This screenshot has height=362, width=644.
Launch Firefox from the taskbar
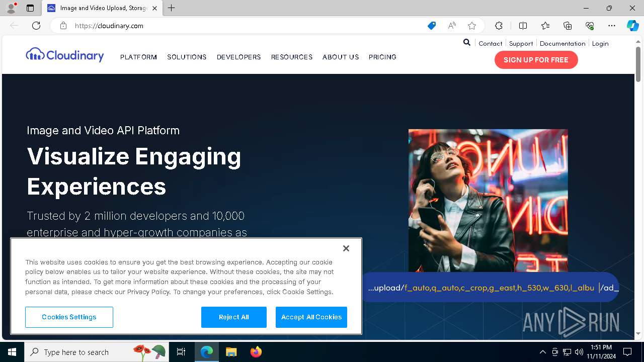(x=256, y=352)
